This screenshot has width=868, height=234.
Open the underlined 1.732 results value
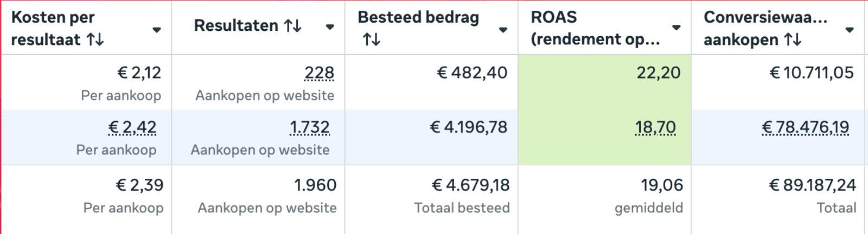point(309,127)
